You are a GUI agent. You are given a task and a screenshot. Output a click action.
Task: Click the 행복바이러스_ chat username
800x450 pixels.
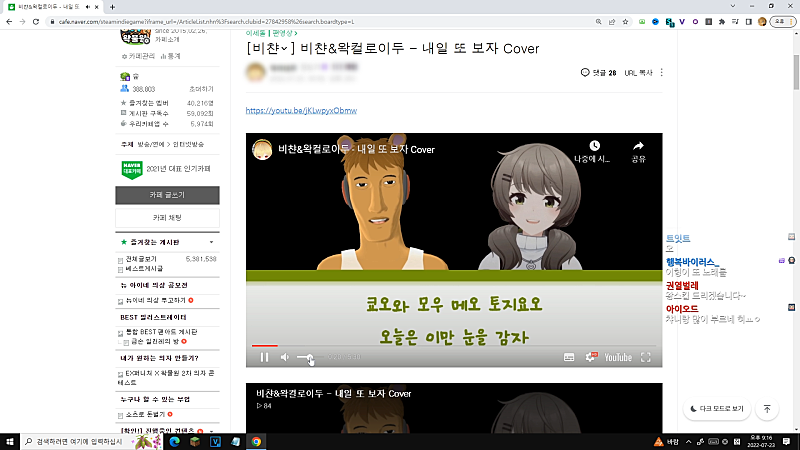pyautogui.click(x=692, y=262)
